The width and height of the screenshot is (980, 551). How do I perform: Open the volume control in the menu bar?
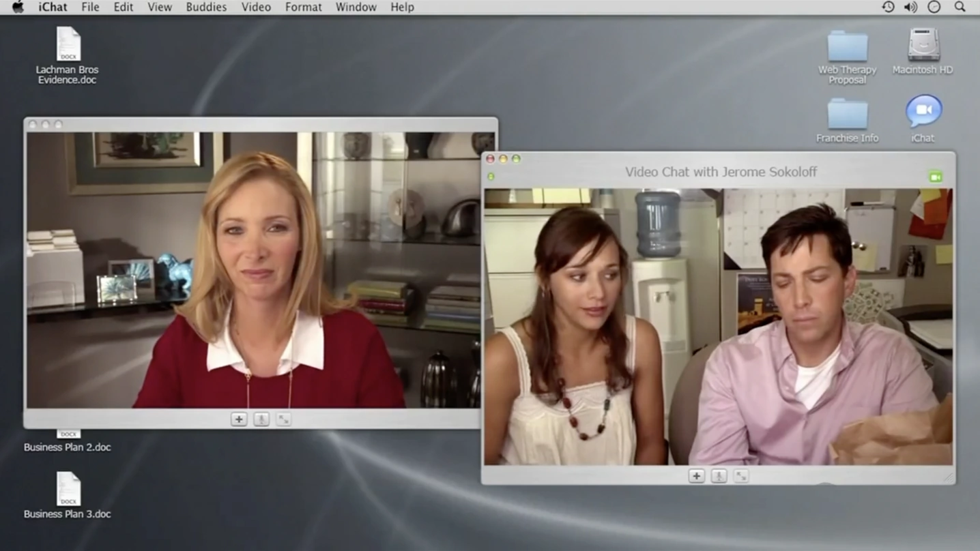pos(910,7)
